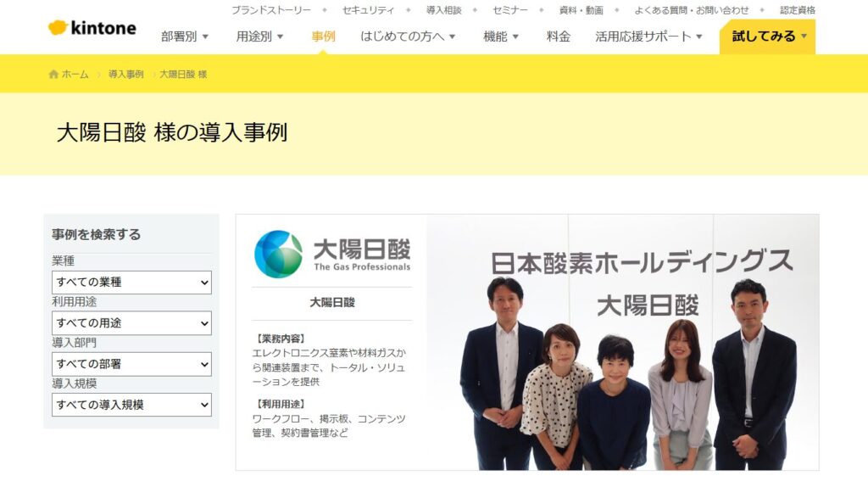868x487 pixels.
Task: Open the セキュリティ link
Action: tap(368, 10)
